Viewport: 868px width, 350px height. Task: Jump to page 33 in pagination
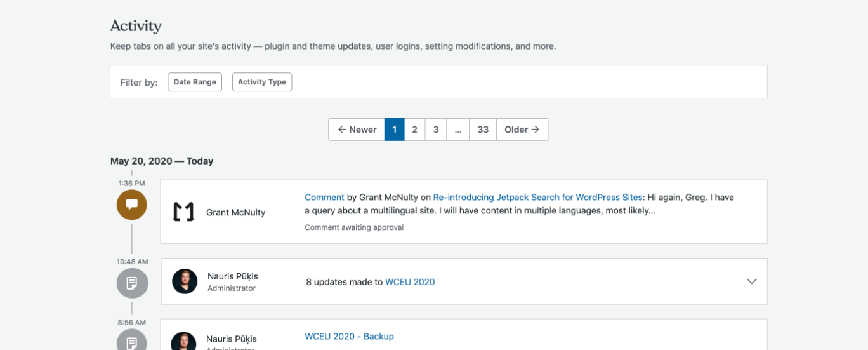pos(483,130)
